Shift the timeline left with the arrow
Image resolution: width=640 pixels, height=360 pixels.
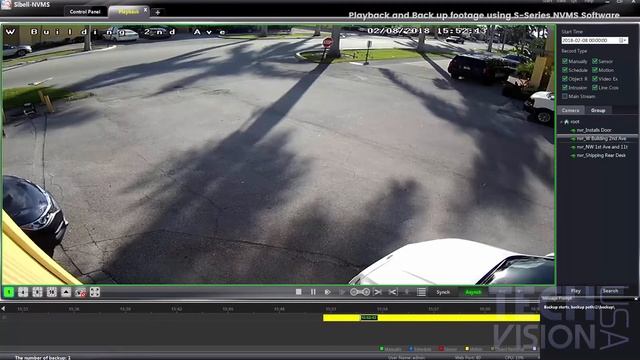click(x=3, y=309)
